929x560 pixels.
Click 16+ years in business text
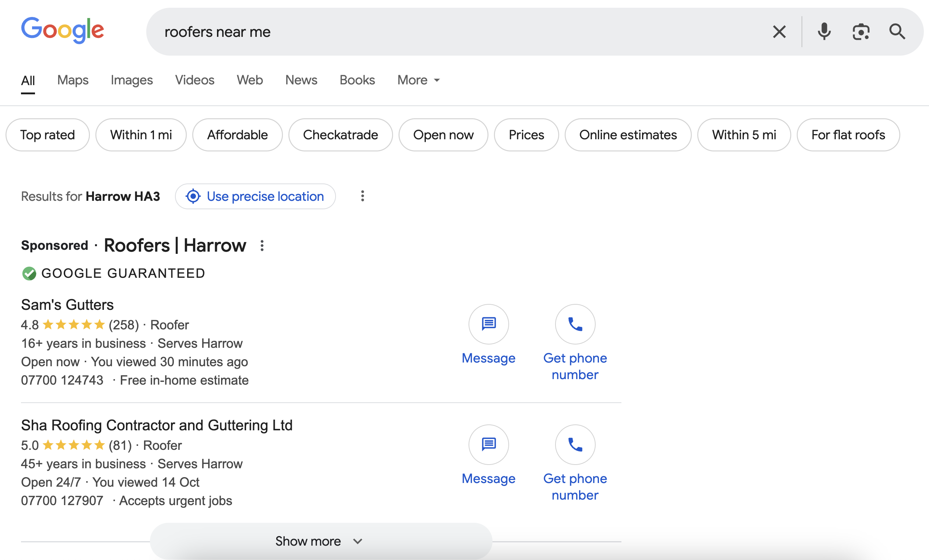point(83,343)
